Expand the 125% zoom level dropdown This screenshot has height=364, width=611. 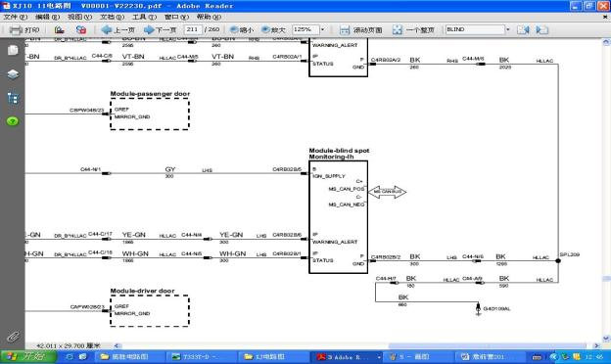click(x=322, y=29)
